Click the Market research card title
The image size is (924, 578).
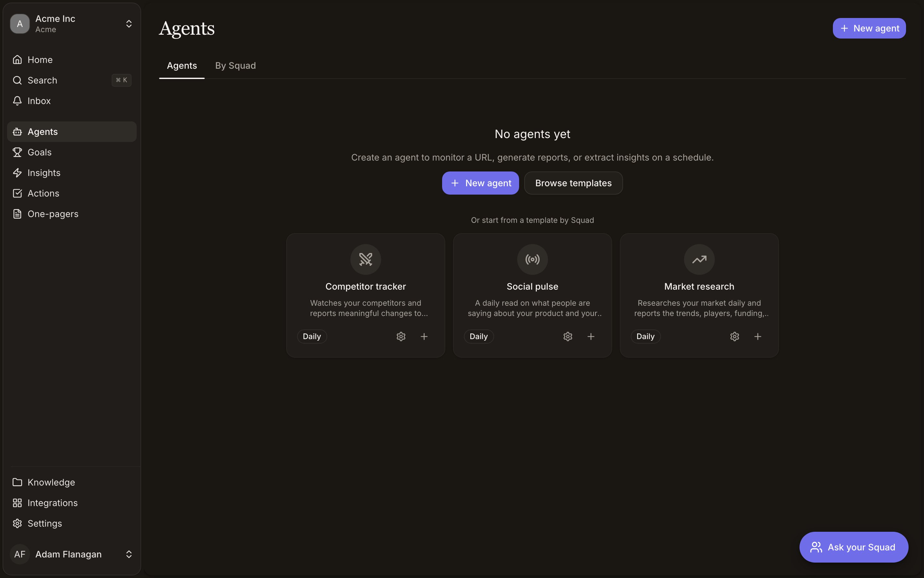(699, 286)
